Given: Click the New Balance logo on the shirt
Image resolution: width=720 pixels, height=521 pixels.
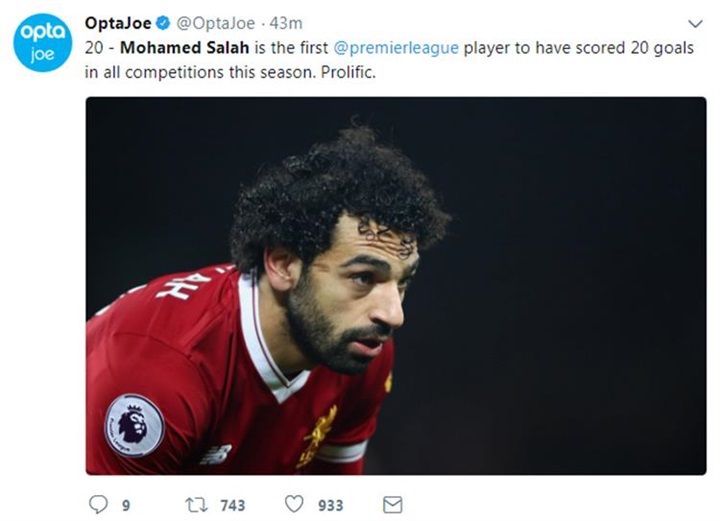Looking at the screenshot, I should [x=215, y=456].
